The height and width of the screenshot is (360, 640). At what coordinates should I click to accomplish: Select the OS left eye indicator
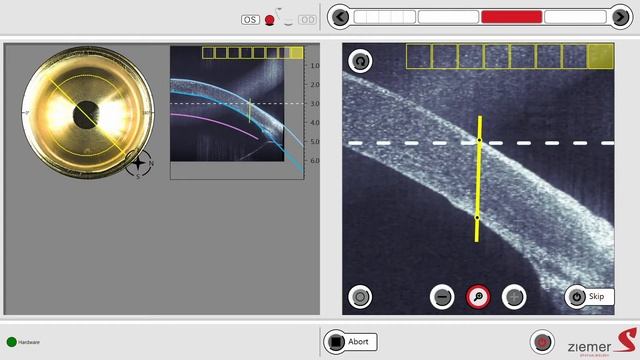(x=250, y=20)
